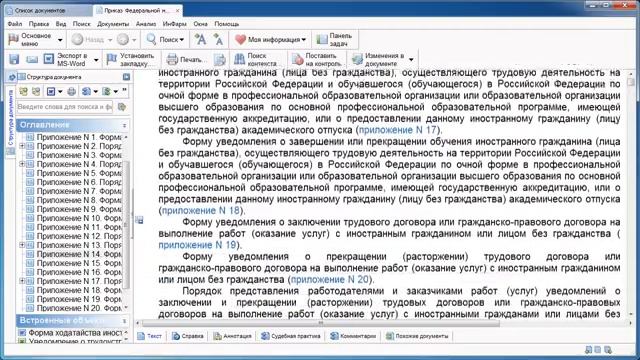This screenshot has width=640, height=360.
Task: Expand the Приложение N 4 tree node
Action: (22, 164)
